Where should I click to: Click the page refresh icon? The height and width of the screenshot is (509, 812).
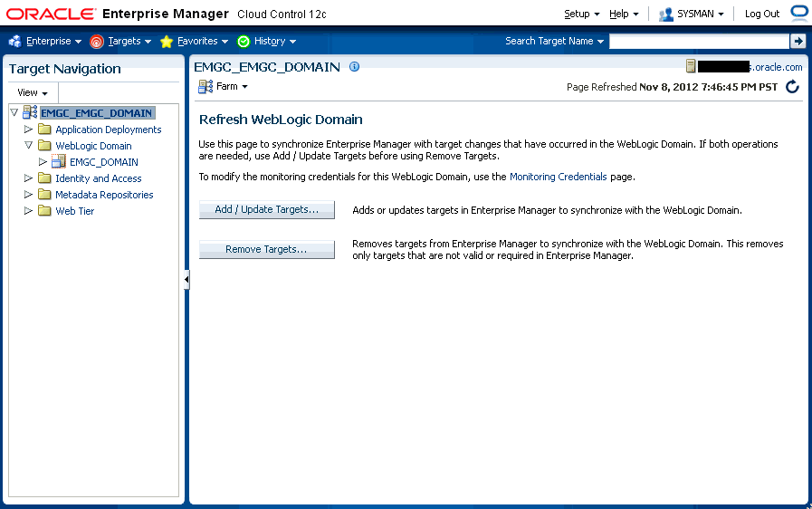pyautogui.click(x=792, y=87)
